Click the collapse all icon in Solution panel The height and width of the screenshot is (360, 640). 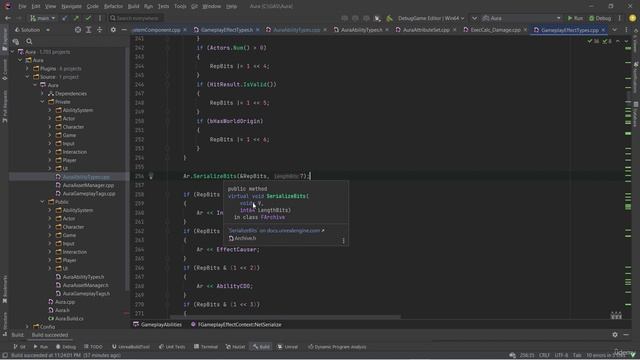100,30
